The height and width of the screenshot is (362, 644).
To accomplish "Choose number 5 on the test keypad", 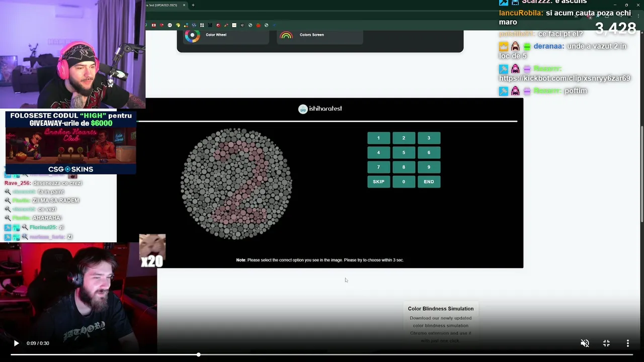I will point(404,152).
